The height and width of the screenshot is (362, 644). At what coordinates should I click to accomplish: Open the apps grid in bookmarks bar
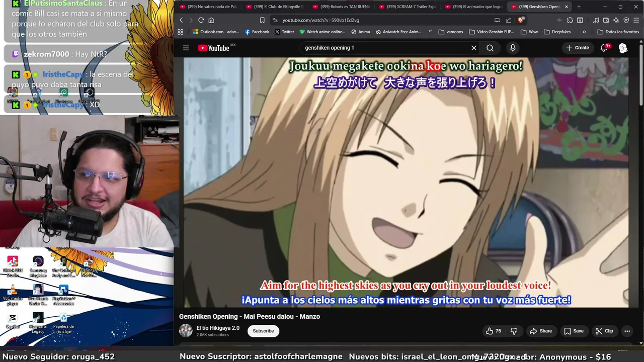coord(180,32)
